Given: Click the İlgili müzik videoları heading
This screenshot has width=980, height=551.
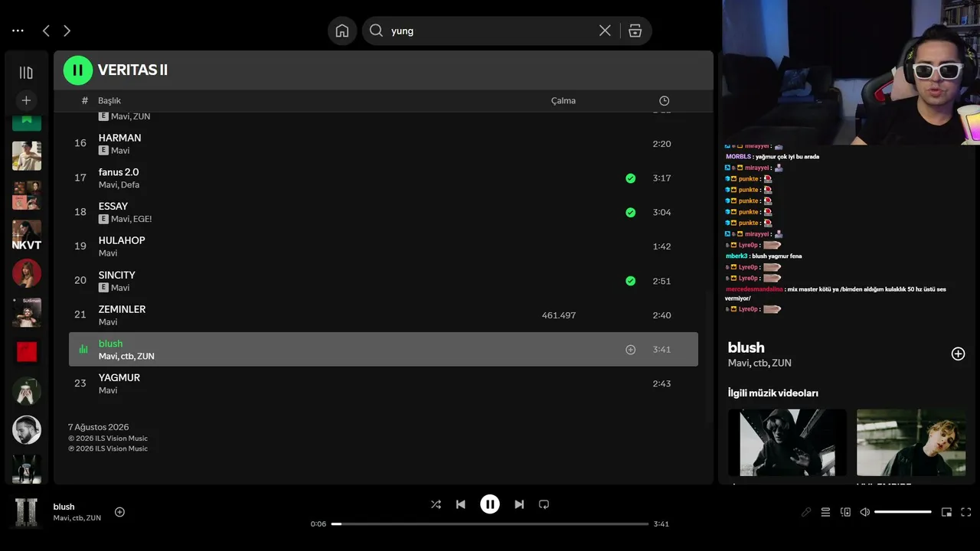Looking at the screenshot, I should click(773, 393).
